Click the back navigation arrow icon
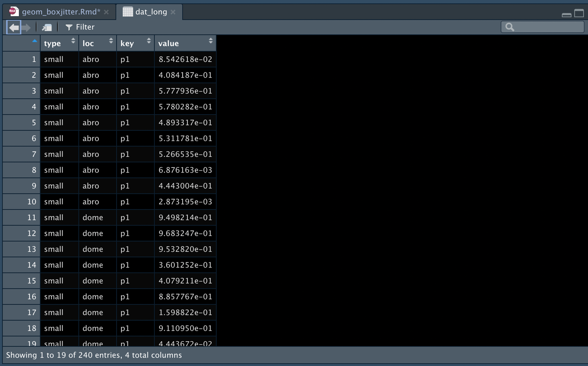The height and width of the screenshot is (366, 588). pos(14,27)
